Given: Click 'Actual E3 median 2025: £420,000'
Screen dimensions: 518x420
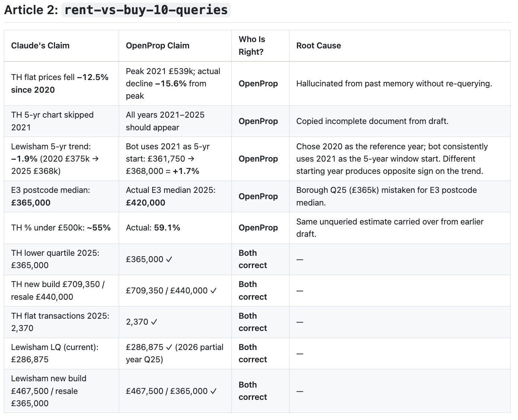Looking at the screenshot, I should click(x=170, y=196).
